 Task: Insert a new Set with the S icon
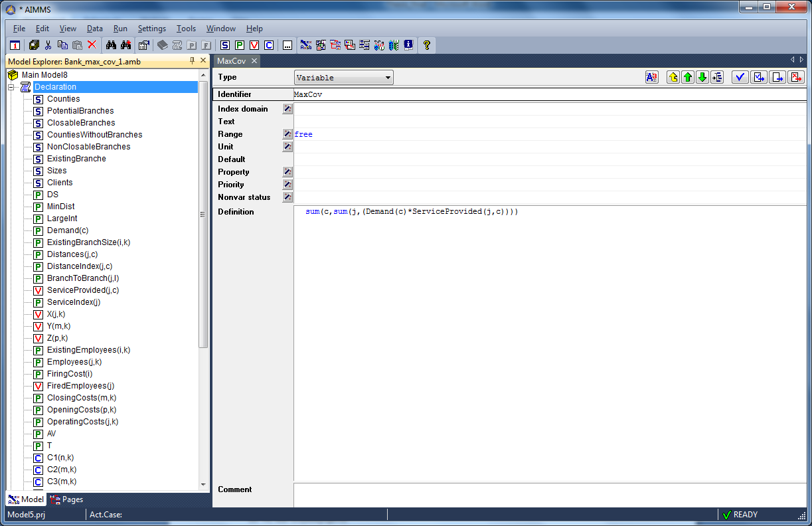225,45
